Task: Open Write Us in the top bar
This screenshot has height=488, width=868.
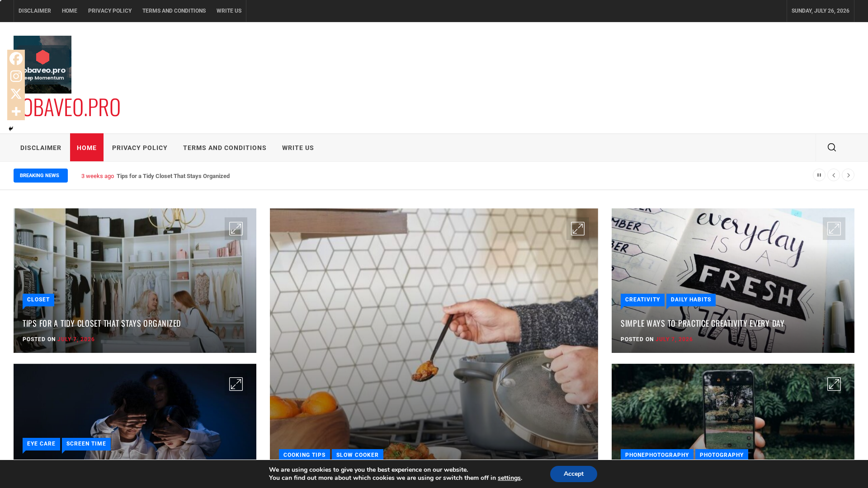Action: pos(229,11)
